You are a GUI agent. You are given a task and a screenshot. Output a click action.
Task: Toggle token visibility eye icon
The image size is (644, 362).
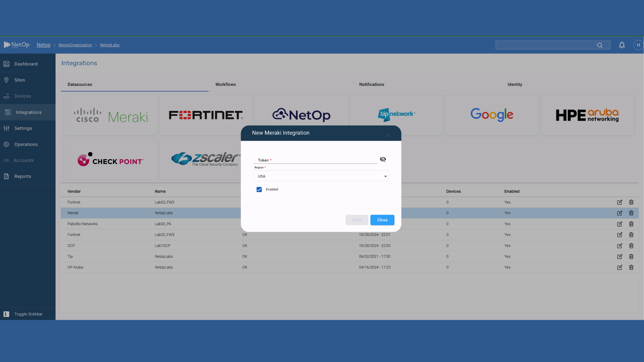click(383, 159)
